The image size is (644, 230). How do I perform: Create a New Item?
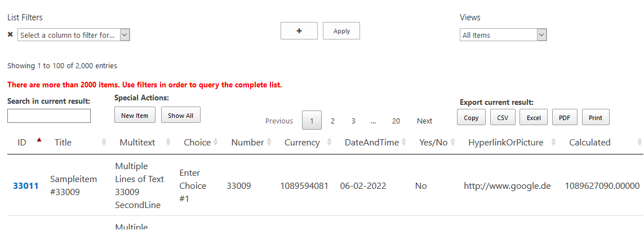tap(135, 115)
